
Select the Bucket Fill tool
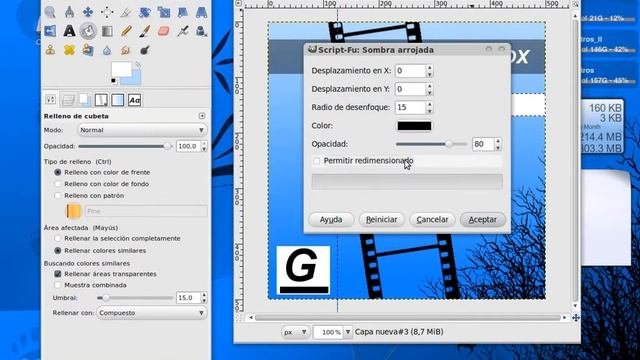[88, 31]
